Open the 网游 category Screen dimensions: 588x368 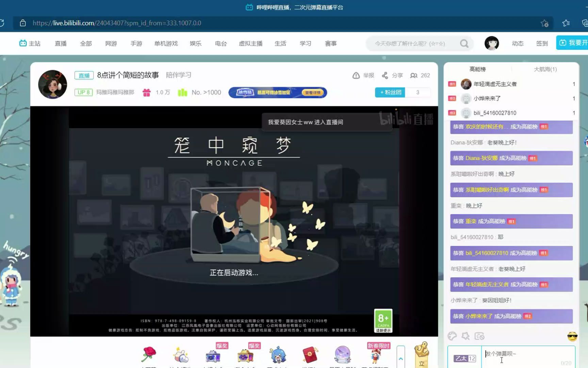coord(111,43)
